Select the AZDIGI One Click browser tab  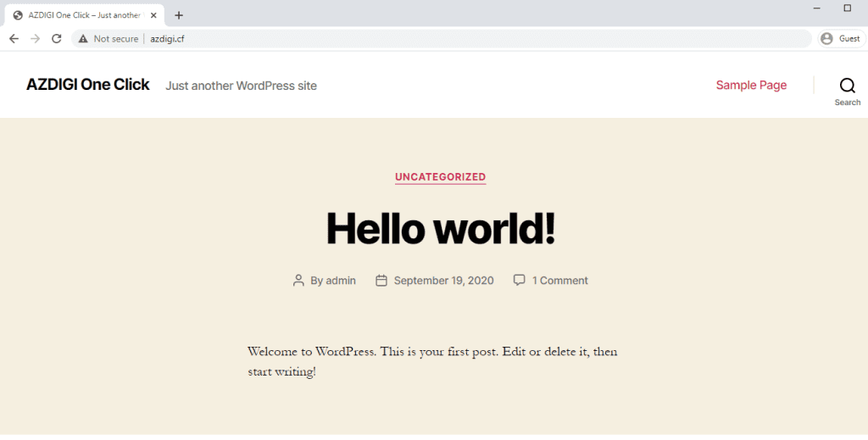pos(81,15)
